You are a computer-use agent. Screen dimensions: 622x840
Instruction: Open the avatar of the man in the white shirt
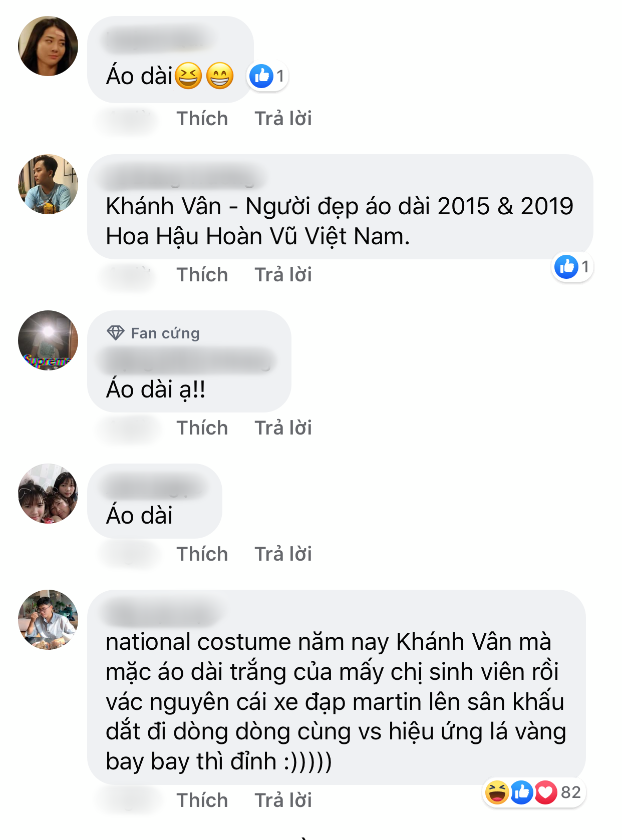click(x=48, y=620)
